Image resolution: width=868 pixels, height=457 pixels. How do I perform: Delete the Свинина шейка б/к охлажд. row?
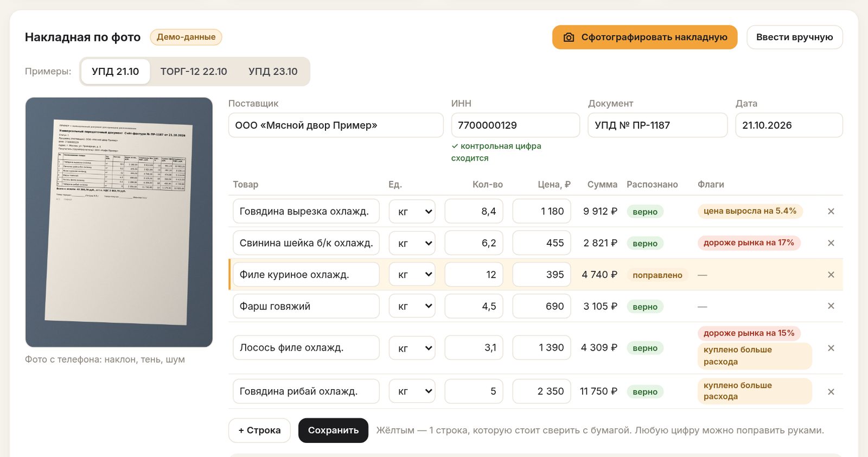831,243
